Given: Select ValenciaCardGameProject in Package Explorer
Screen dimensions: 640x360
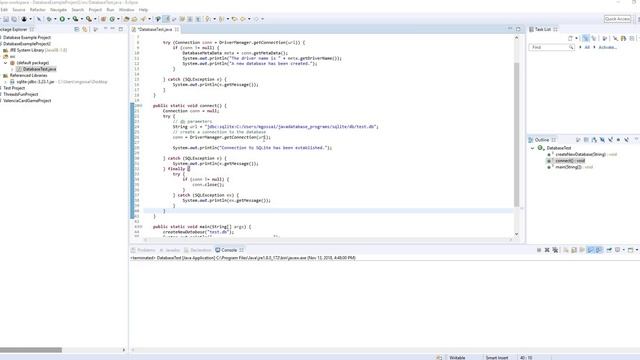Looking at the screenshot, I should pos(27,100).
